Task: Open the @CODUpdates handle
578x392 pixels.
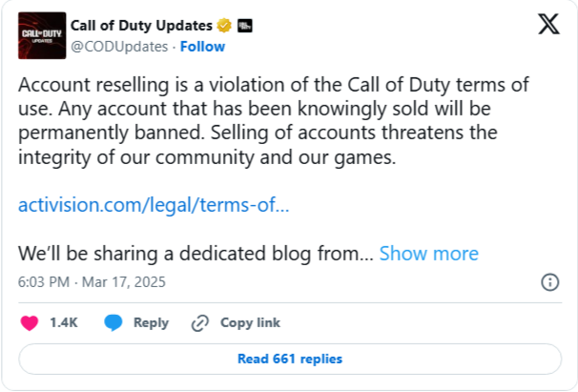Action: pos(119,47)
